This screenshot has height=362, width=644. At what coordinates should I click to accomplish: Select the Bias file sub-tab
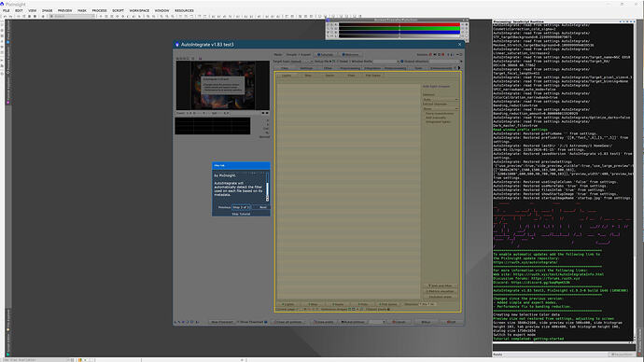pyautogui.click(x=308, y=76)
